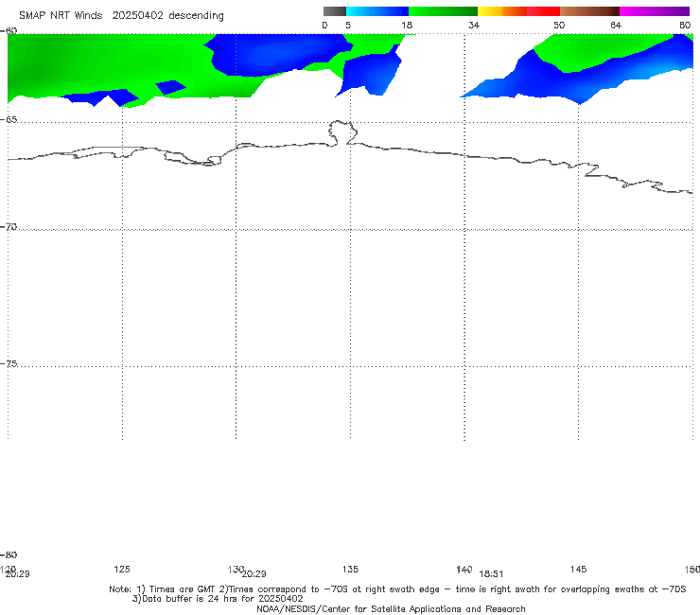Pick the brown segment of the color bar

[589, 11]
